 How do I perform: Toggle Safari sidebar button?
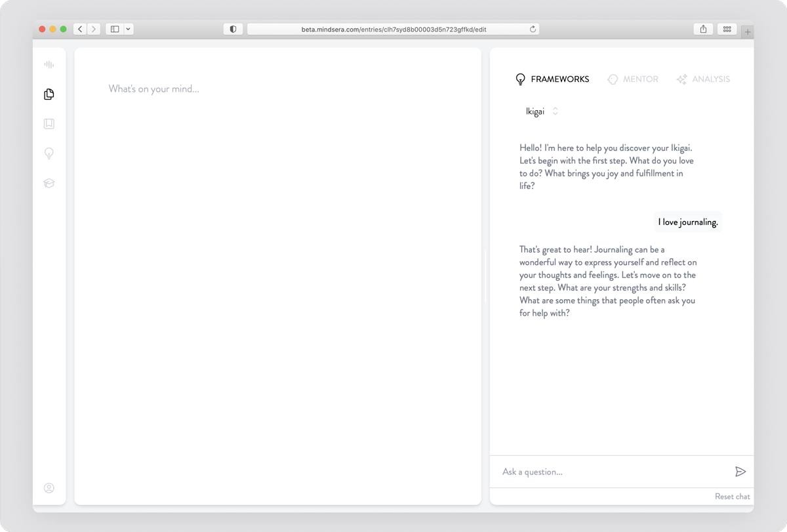pos(115,29)
